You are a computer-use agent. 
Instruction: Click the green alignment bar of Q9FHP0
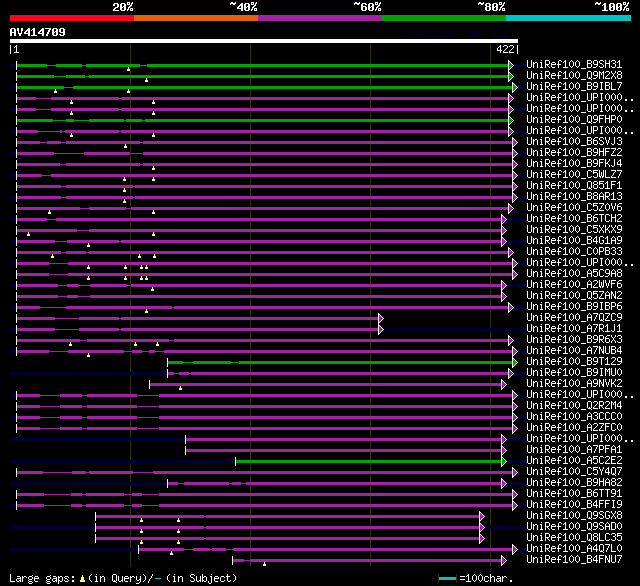(x=262, y=120)
